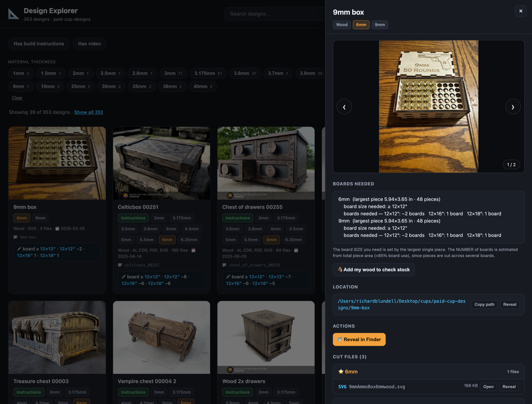Click calendar icon after 84 files text
Viewport: 532px width, 404px height.
click(x=296, y=250)
